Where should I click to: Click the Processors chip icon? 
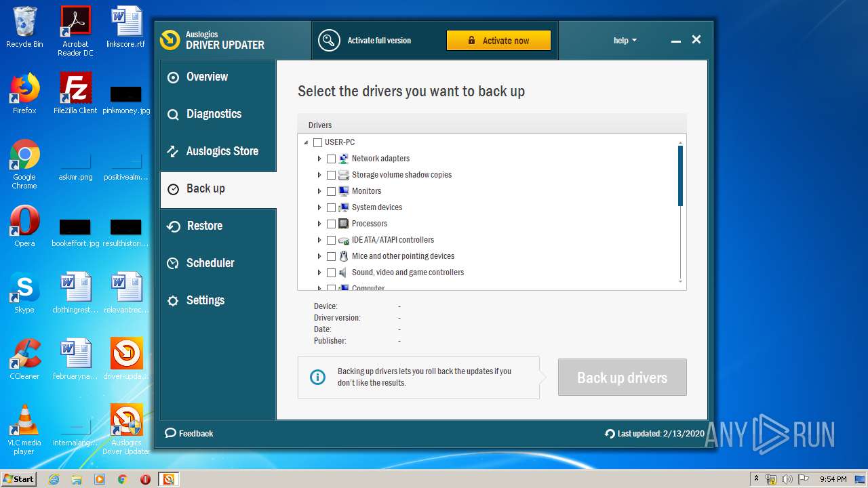click(344, 224)
